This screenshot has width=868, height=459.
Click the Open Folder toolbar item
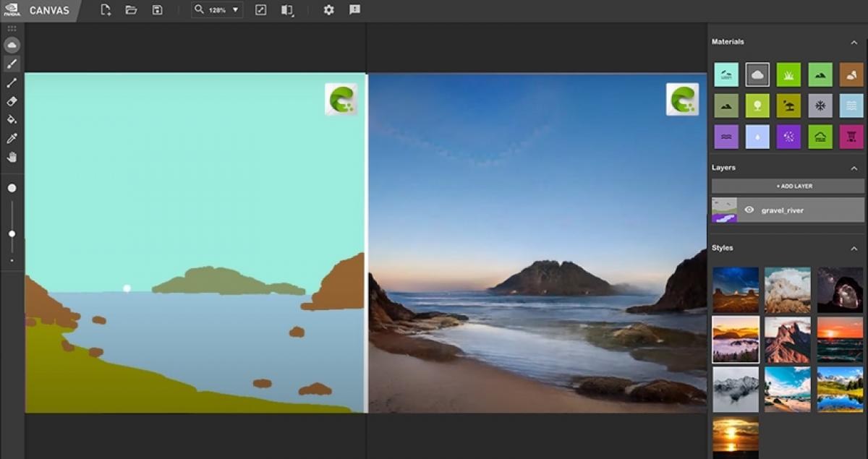point(131,10)
